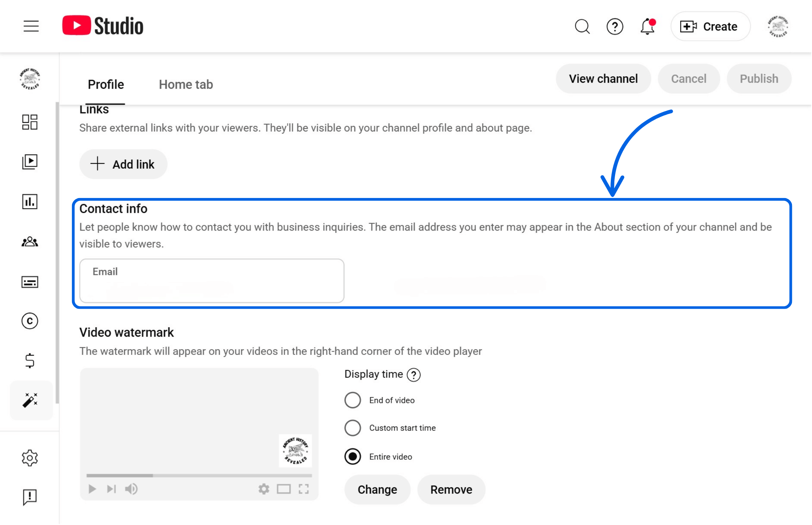This screenshot has width=812, height=525.
Task: Open Send feedback from the sidebar
Action: (x=30, y=497)
